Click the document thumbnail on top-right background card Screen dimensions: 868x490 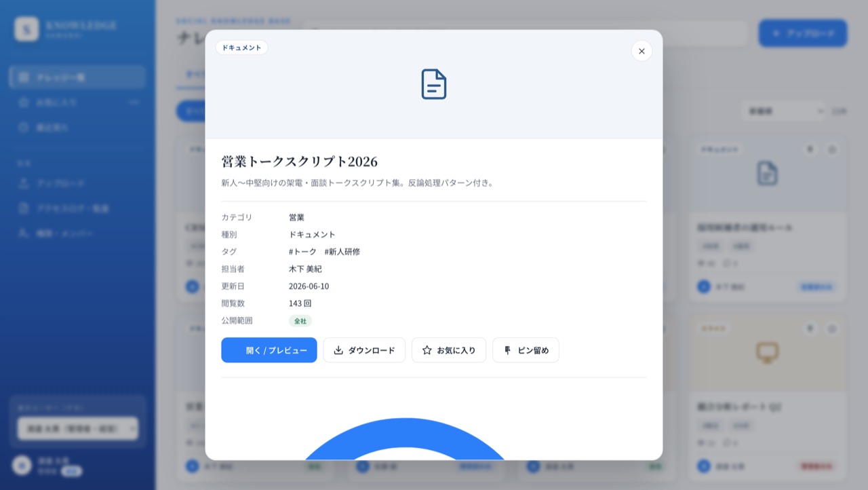tap(767, 174)
